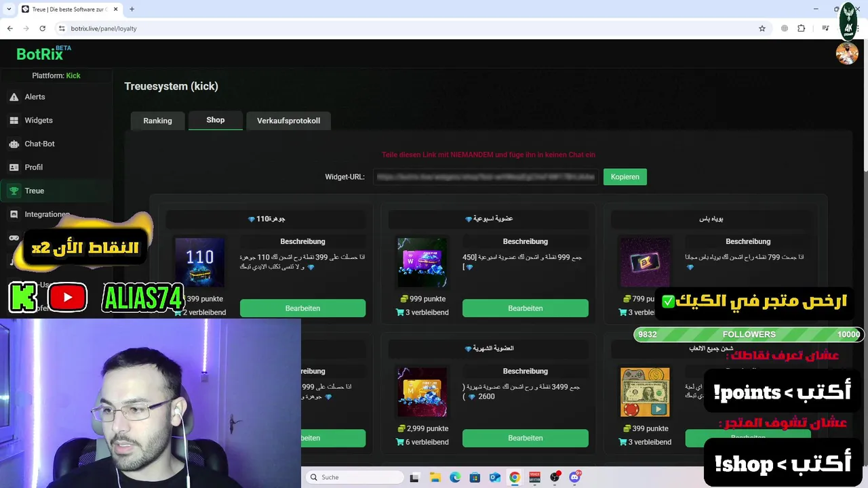Click the BotRix BETA logo
868x488 pixels.
(x=43, y=54)
